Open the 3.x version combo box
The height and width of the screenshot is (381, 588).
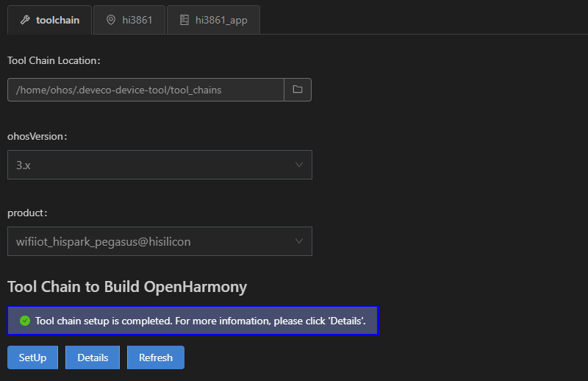click(159, 165)
